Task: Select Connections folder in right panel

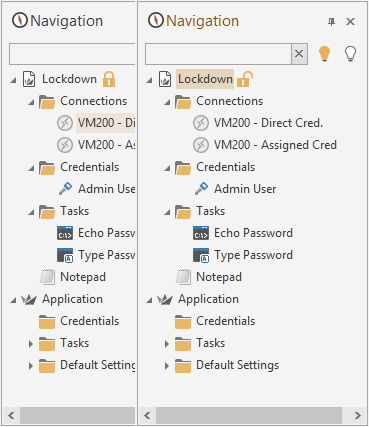Action: [x=229, y=101]
